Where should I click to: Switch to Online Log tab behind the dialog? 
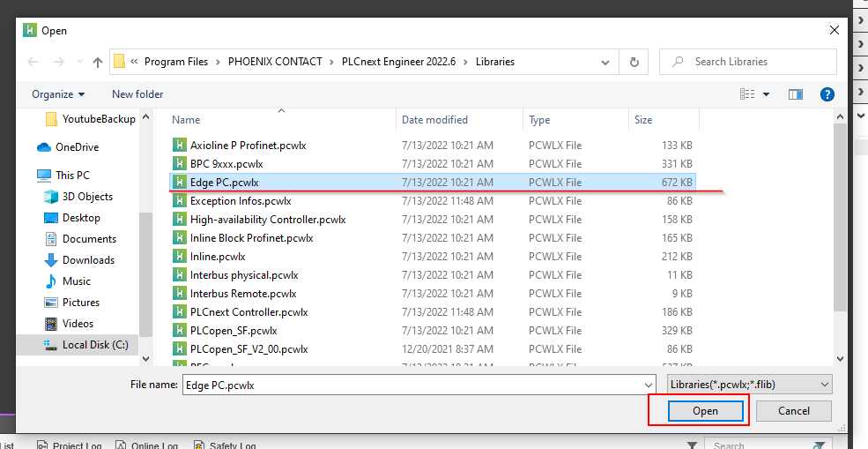click(x=147, y=445)
